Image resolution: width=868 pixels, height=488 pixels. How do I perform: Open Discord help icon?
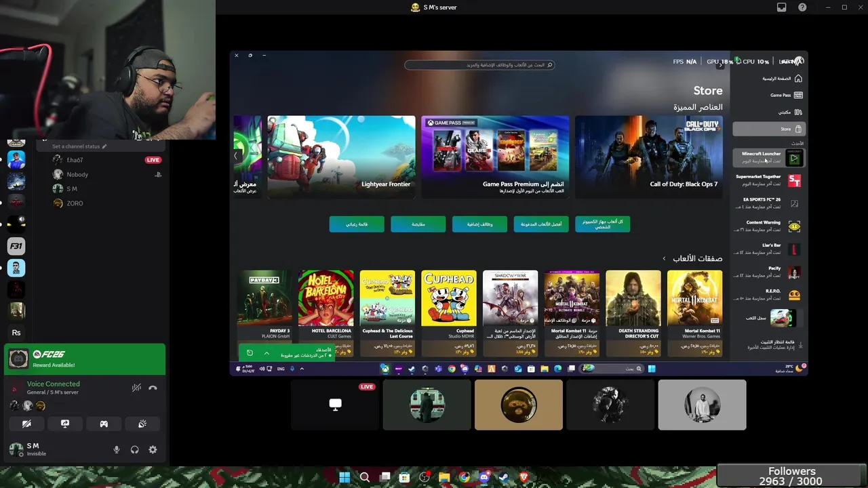pos(802,7)
